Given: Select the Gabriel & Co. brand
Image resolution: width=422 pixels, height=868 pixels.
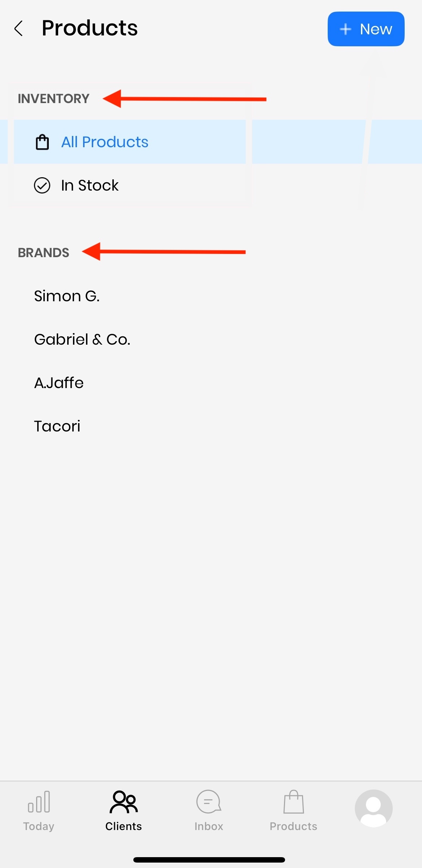Looking at the screenshot, I should [x=82, y=339].
